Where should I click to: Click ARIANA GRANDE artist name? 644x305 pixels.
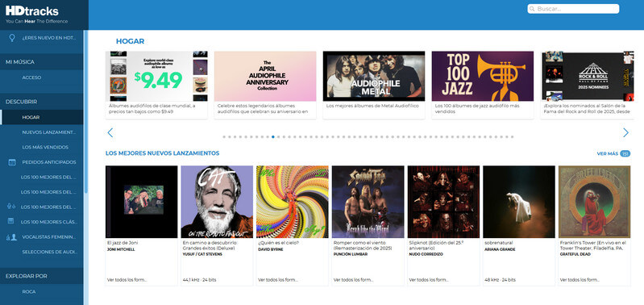500,249
